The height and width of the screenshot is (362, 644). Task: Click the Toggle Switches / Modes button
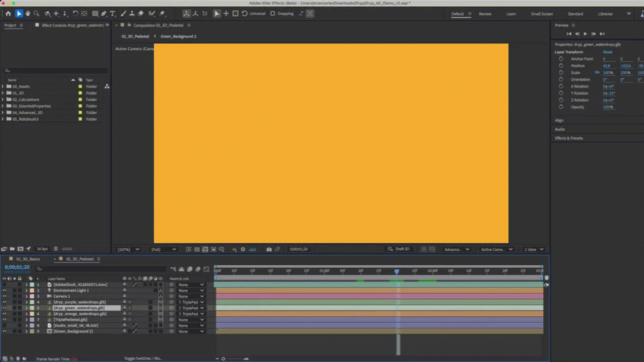(x=143, y=358)
